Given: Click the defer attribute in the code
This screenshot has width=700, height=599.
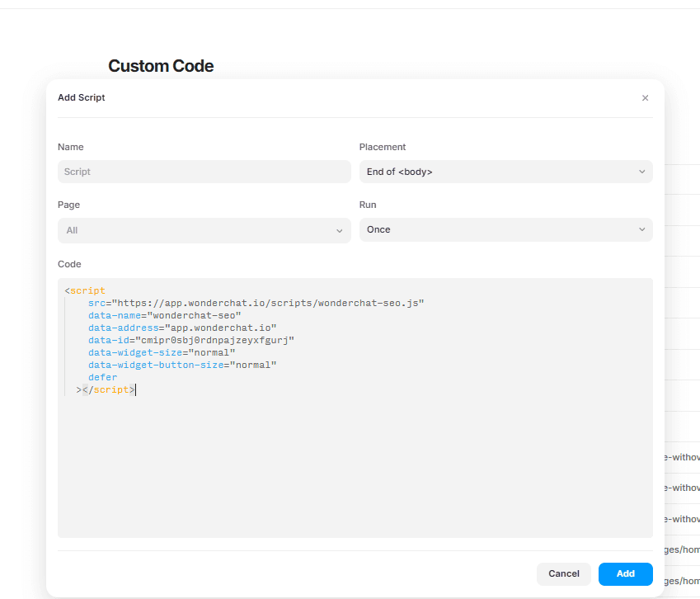Looking at the screenshot, I should 103,377.
